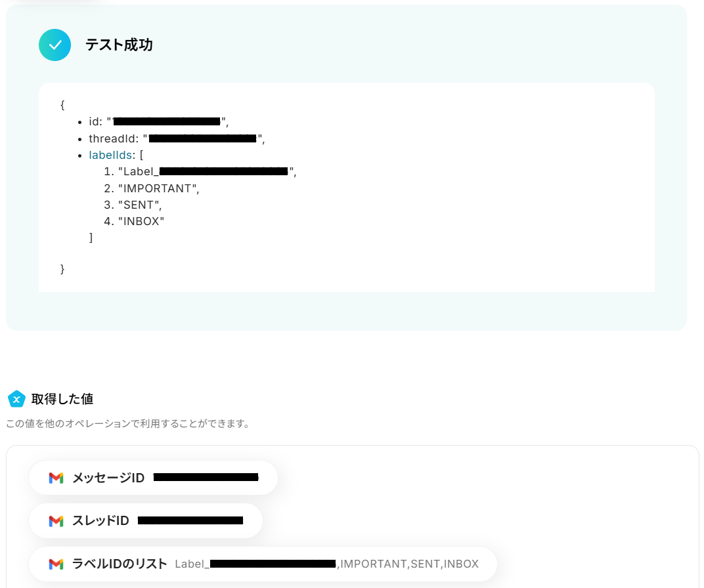Click the "IMPORTANT" label entry in JSON
Screen dimensions: 704x588
coord(158,188)
